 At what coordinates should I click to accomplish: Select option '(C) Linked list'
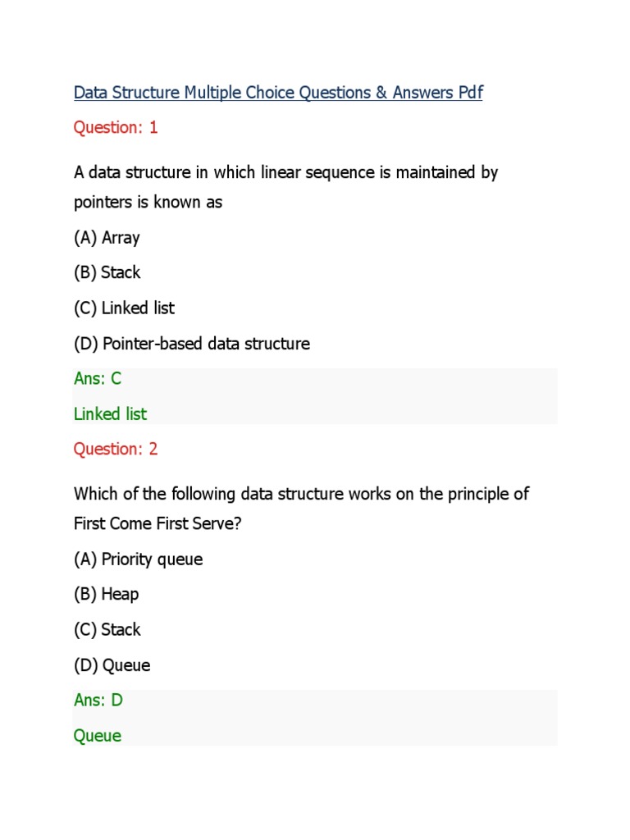coord(124,308)
